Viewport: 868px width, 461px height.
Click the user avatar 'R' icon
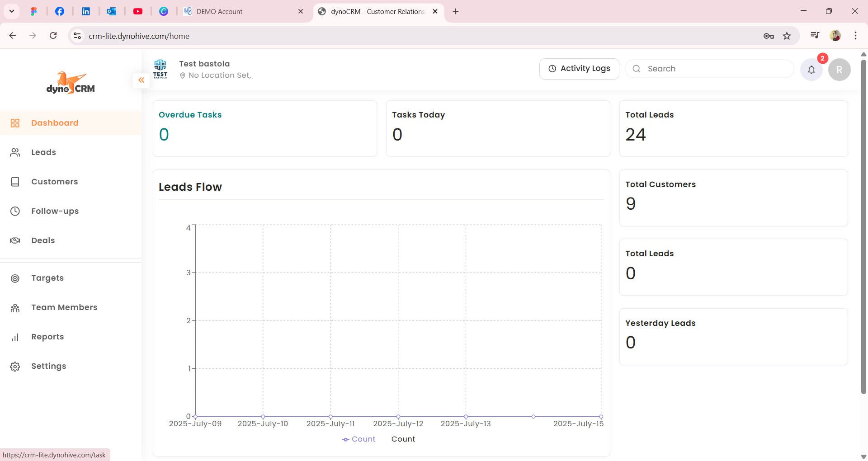[839, 70]
